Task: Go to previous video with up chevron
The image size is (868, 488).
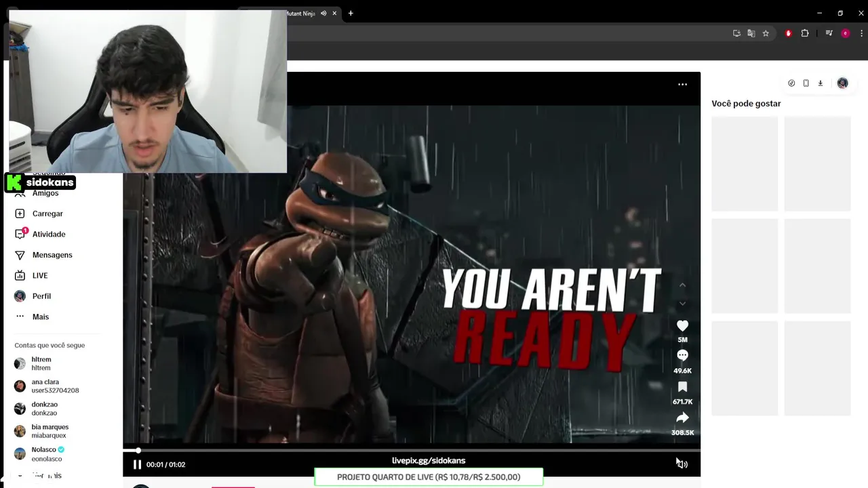Action: [682, 285]
